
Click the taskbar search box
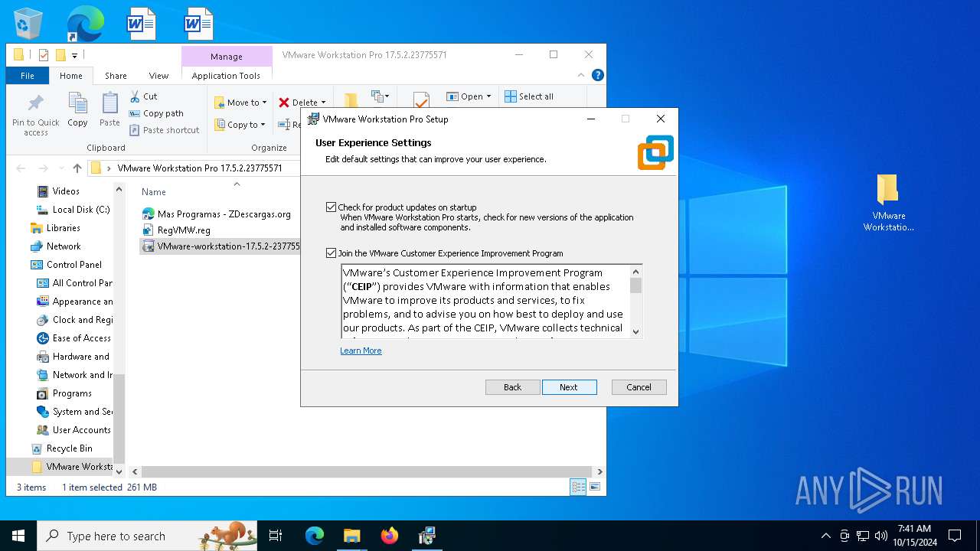click(147, 536)
